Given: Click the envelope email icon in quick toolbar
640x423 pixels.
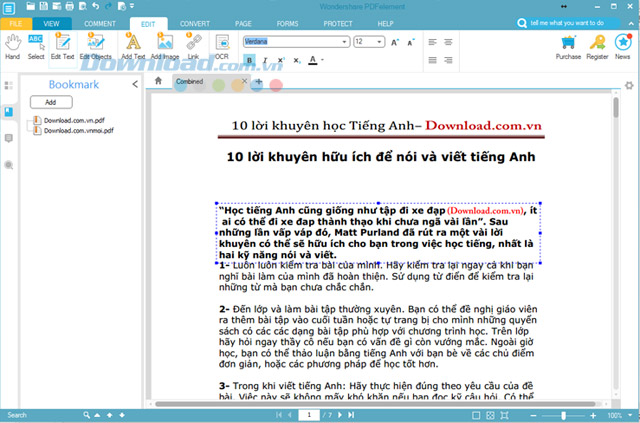Looking at the screenshot, I should tap(57, 6).
